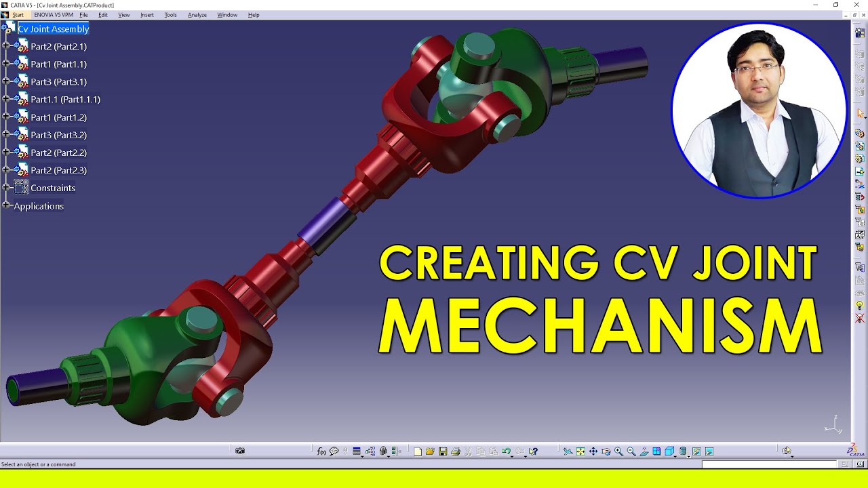The height and width of the screenshot is (488, 868).
Task: Expand Part2 (Part2.2) tree node
Action: [6, 152]
